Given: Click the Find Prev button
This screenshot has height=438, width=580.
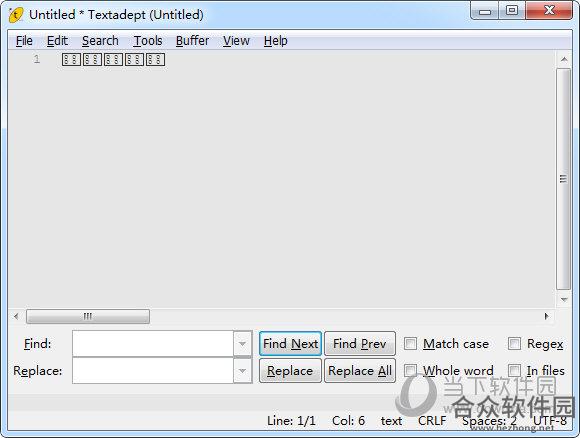Looking at the screenshot, I should [360, 344].
